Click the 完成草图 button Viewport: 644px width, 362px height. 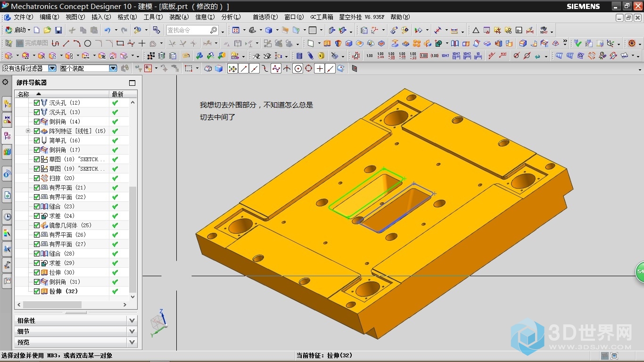coord(32,43)
